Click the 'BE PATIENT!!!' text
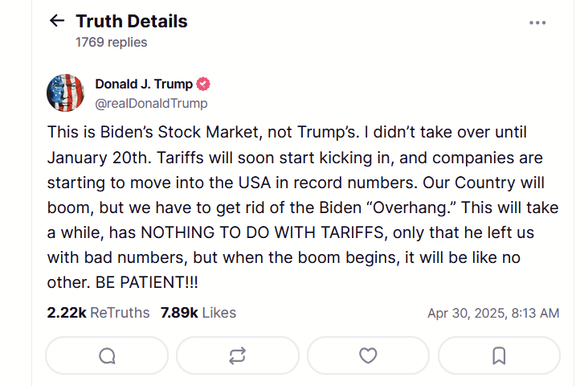 click(x=147, y=282)
